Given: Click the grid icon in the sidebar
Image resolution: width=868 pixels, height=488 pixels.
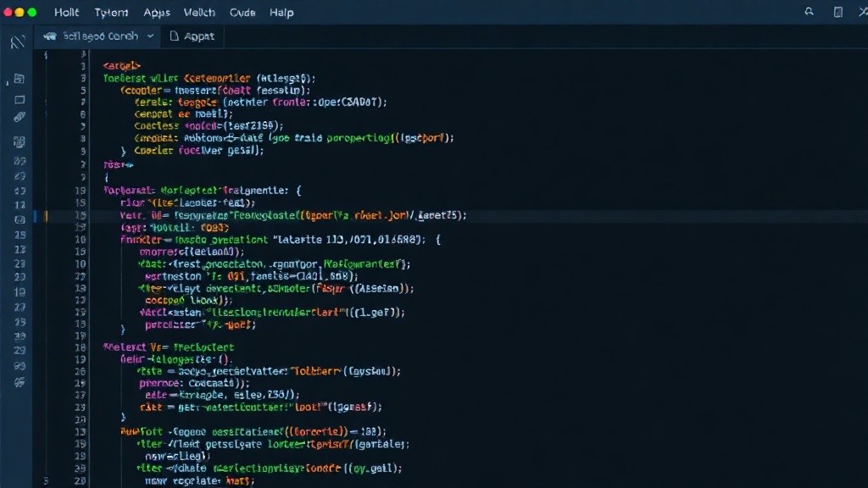Looking at the screenshot, I should click(x=19, y=142).
